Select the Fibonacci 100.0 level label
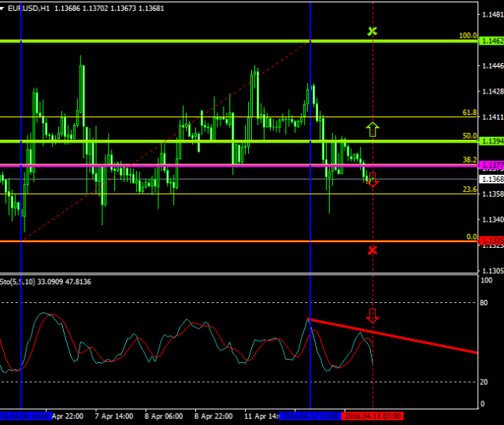Viewport: 504px width, 425px height. 468,36
